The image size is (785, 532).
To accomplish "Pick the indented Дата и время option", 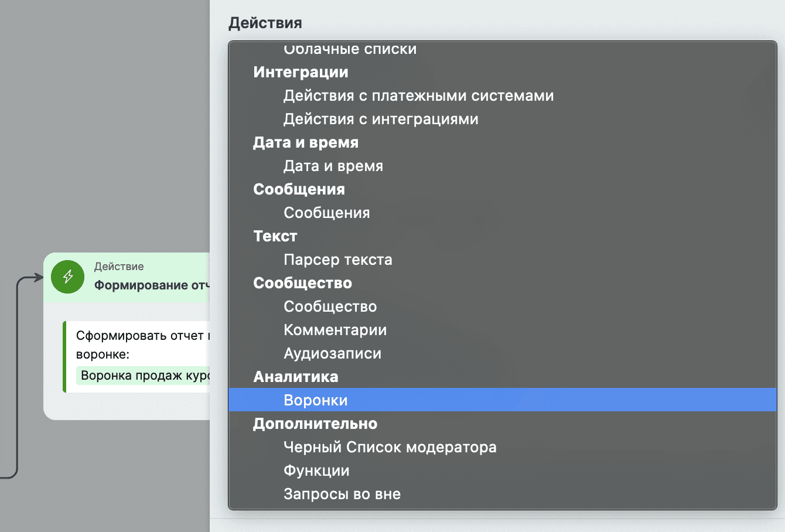I will (x=333, y=166).
